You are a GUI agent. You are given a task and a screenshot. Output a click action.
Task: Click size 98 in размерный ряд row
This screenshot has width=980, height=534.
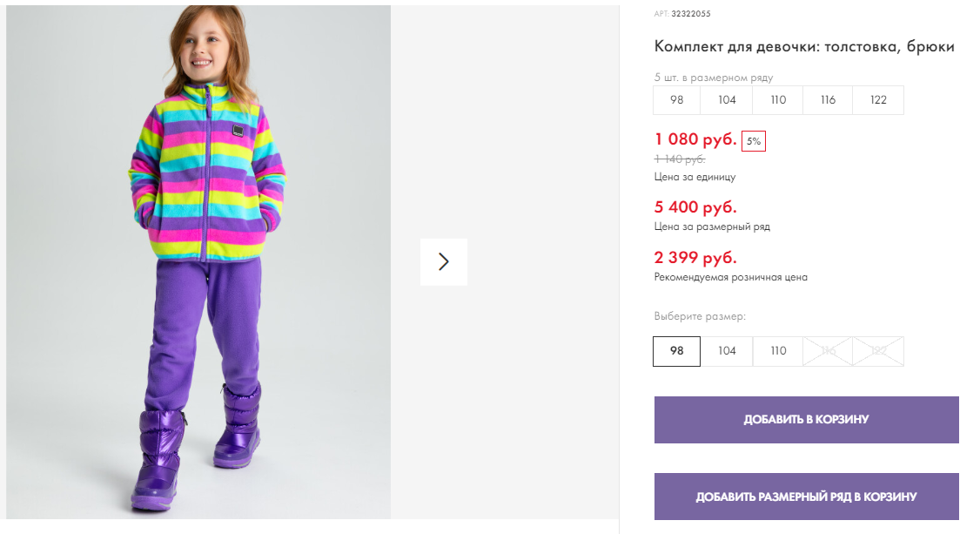[676, 100]
